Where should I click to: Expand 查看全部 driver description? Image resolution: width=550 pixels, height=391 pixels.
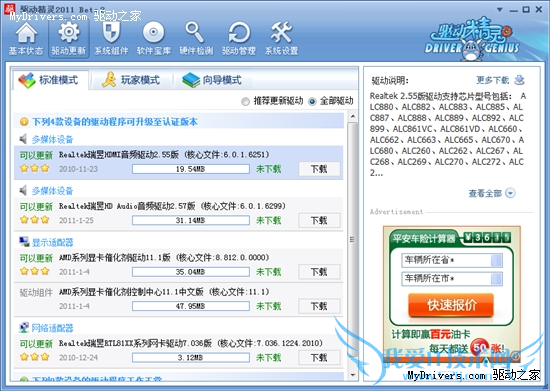pyautogui.click(x=492, y=193)
